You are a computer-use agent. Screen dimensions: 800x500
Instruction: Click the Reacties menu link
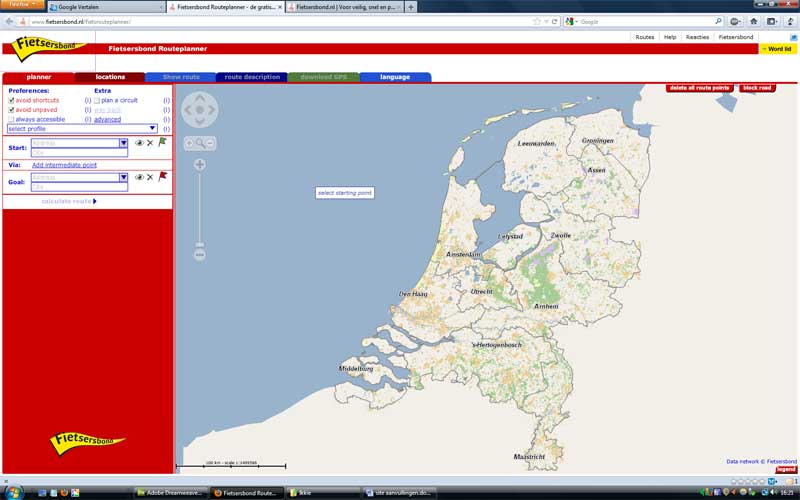[x=697, y=37]
